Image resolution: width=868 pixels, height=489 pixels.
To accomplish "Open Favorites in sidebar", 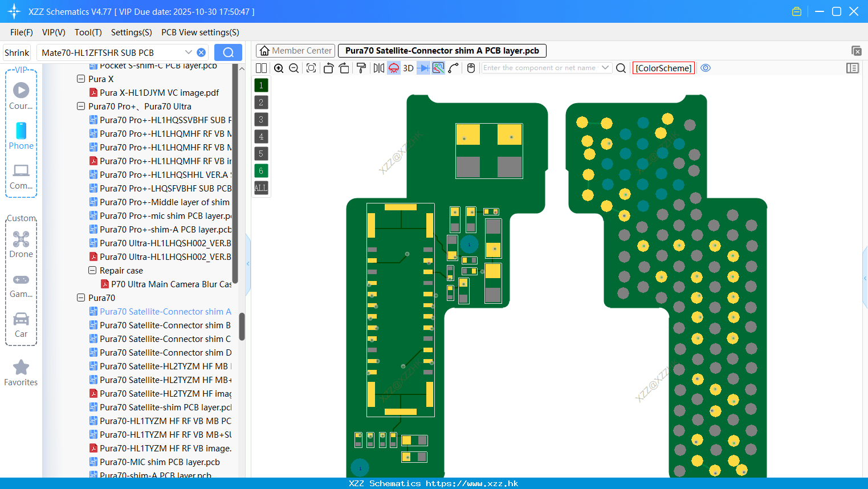I will click(x=21, y=373).
